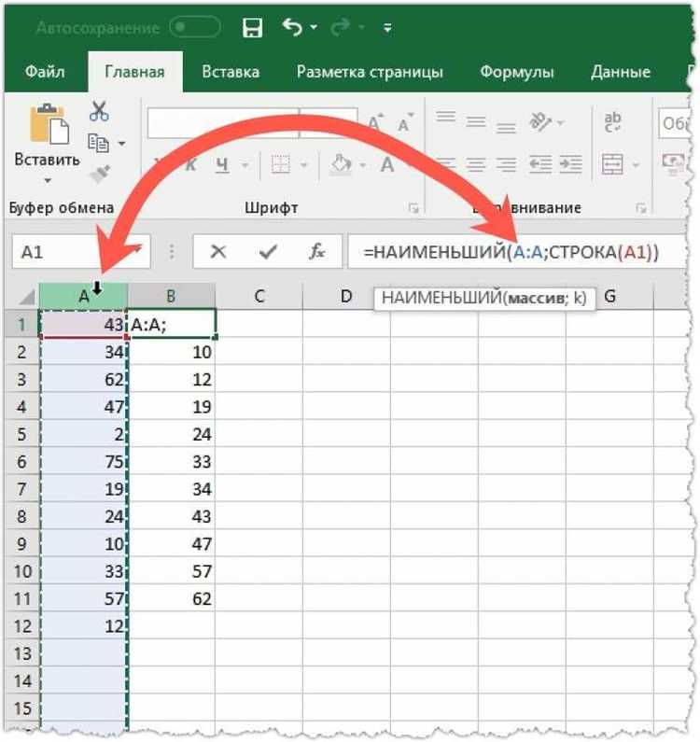Open the Разметка страницы tab
Image resolution: width=700 pixels, height=742 pixels.
pyautogui.click(x=370, y=72)
